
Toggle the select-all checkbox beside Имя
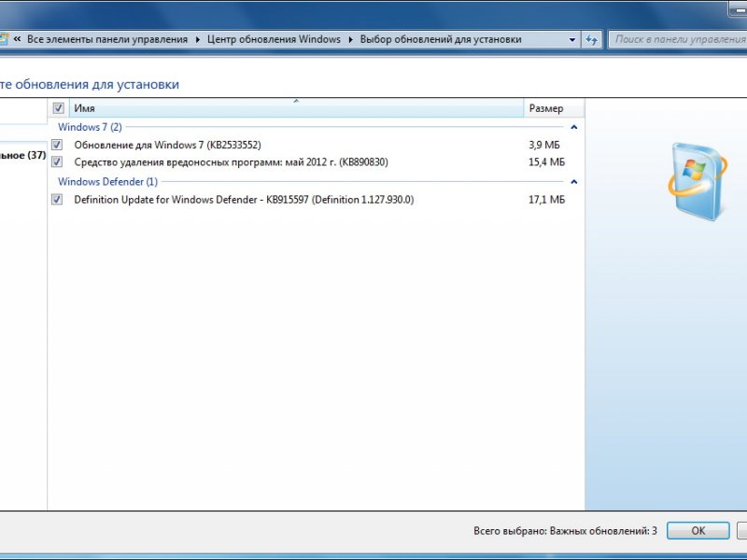click(58, 108)
